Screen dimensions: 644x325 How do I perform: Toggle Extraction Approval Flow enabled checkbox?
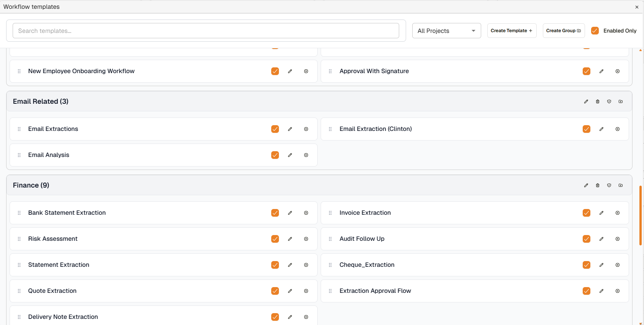(587, 291)
